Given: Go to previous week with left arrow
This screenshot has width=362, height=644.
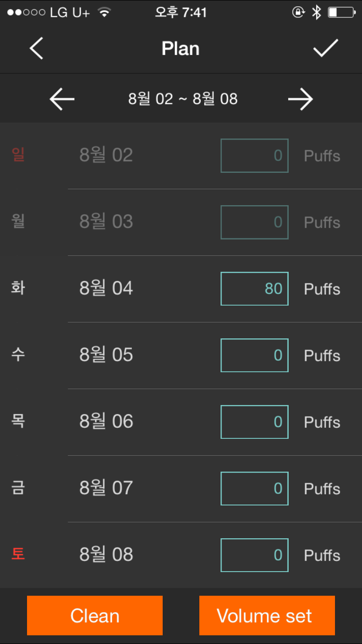Looking at the screenshot, I should tap(62, 99).
